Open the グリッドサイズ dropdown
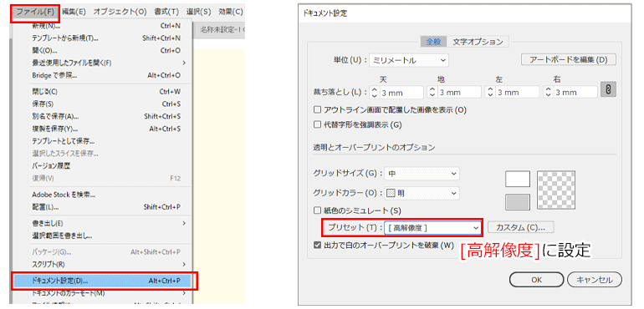The image size is (644, 309). coord(422,174)
